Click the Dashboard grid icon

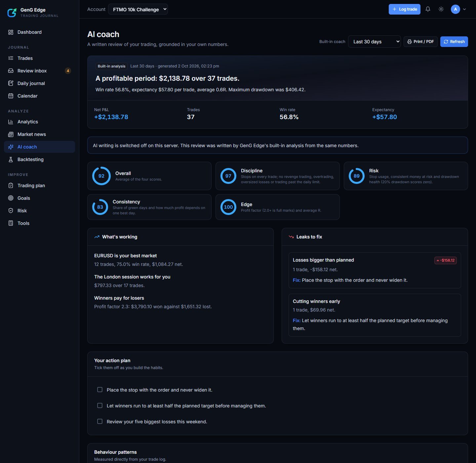[x=11, y=32]
